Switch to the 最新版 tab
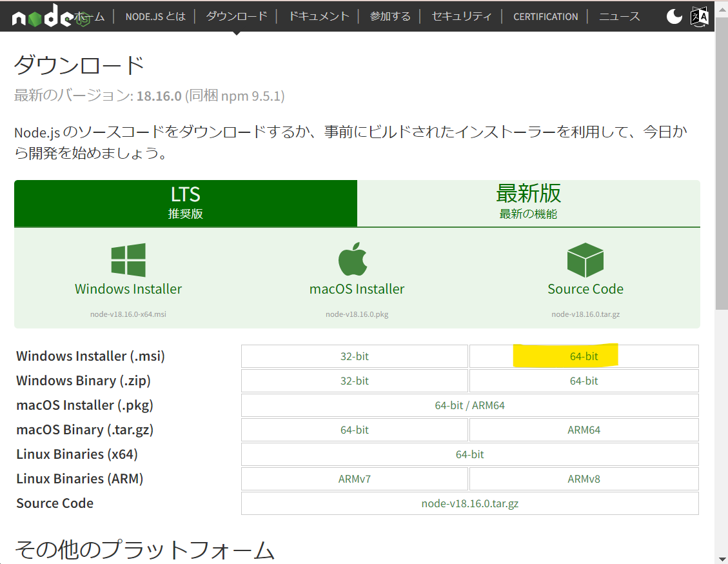Viewport: 728px width, 564px height. tap(529, 203)
